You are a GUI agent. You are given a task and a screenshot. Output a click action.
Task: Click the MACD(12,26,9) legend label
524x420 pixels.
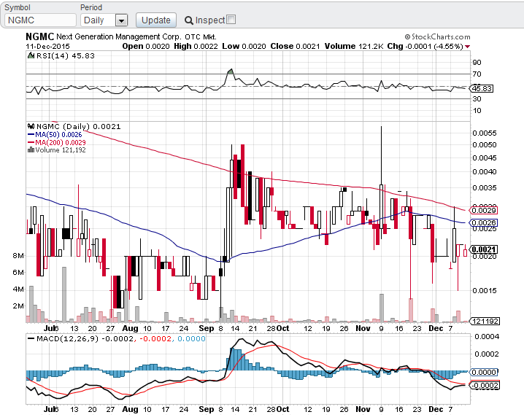tap(67, 339)
